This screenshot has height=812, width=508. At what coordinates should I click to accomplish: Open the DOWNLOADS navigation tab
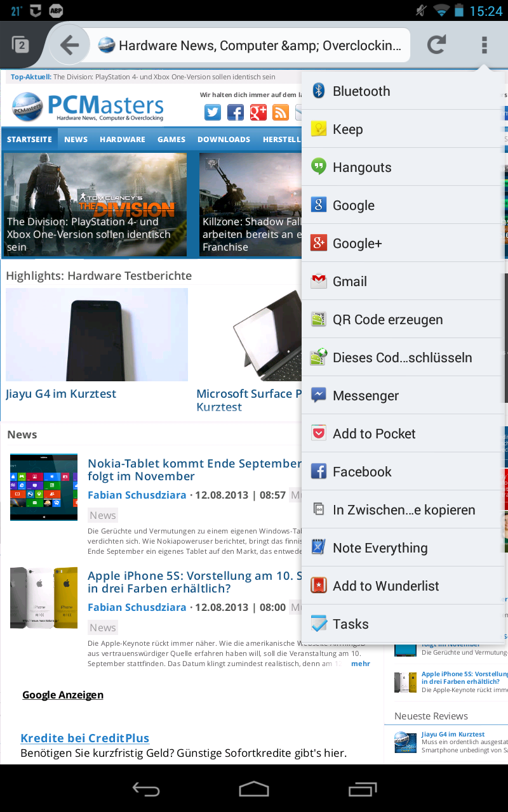point(224,139)
